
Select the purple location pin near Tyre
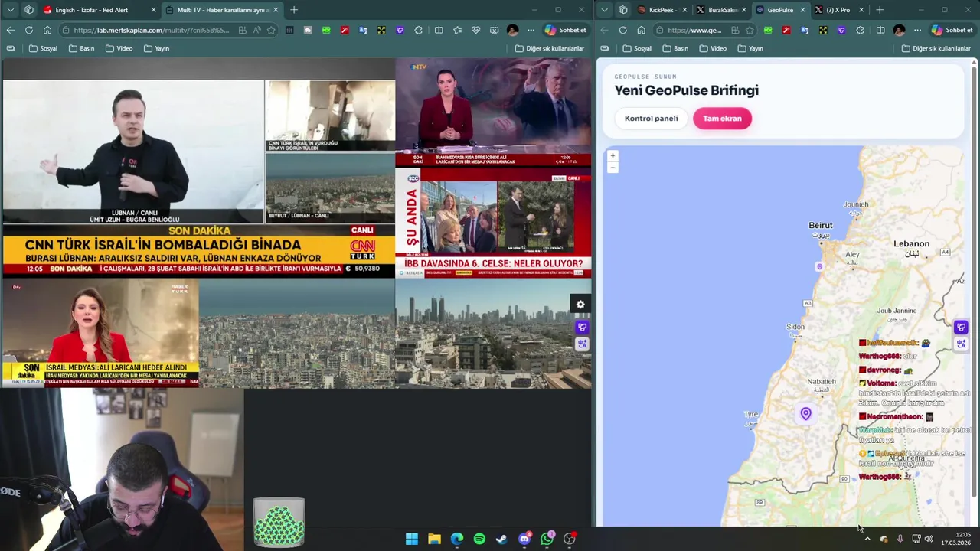pos(805,414)
